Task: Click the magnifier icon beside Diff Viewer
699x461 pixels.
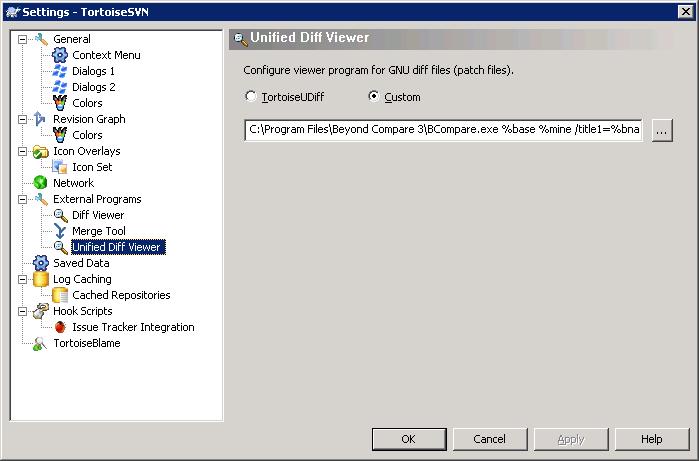Action: coord(61,215)
